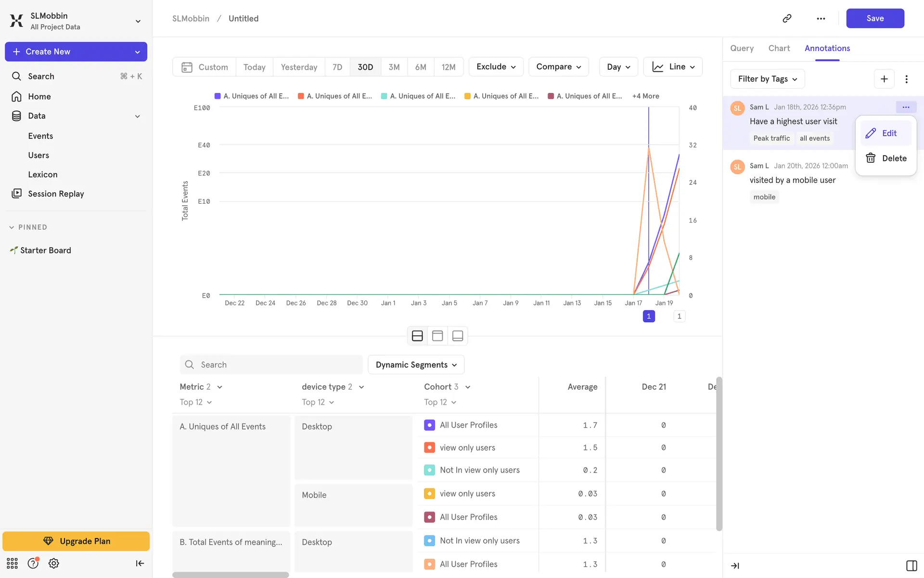Open the apps grid icon
924x578 pixels.
pyautogui.click(x=12, y=563)
